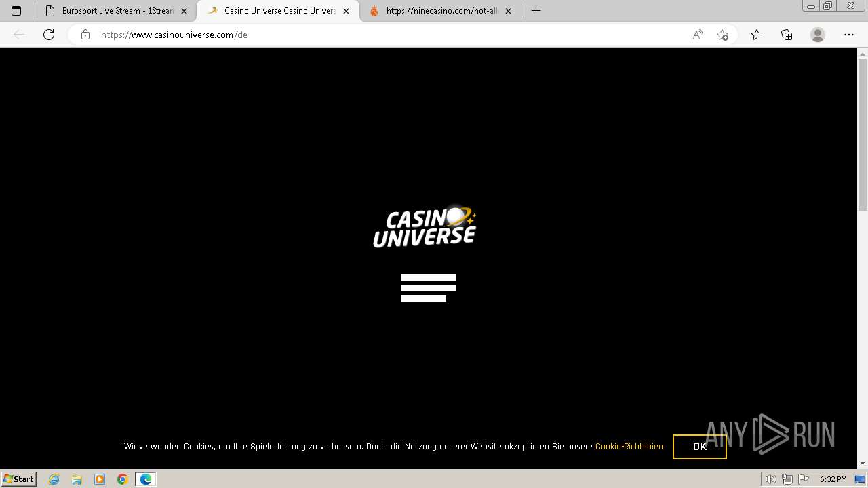Viewport: 868px width, 488px height.
Task: Close the Eurosport Live Stream tab
Action: pyautogui.click(x=184, y=11)
